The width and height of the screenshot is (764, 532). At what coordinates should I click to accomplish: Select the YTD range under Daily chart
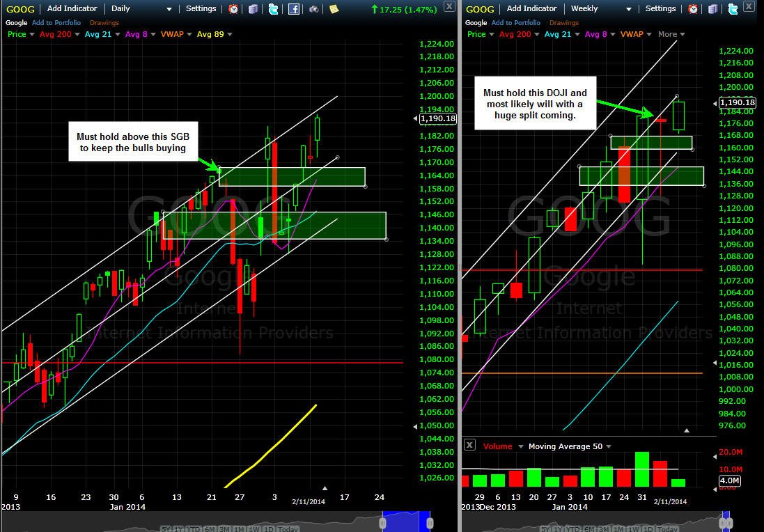195,529
